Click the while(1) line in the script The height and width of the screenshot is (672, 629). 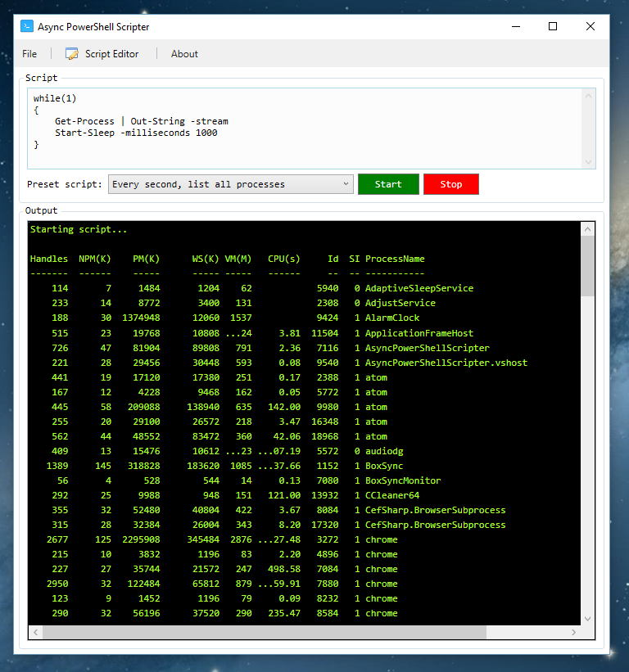pos(55,98)
